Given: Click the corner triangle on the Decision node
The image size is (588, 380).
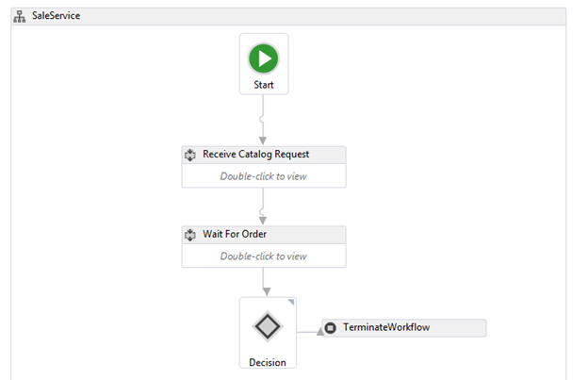Looking at the screenshot, I should coord(291,303).
